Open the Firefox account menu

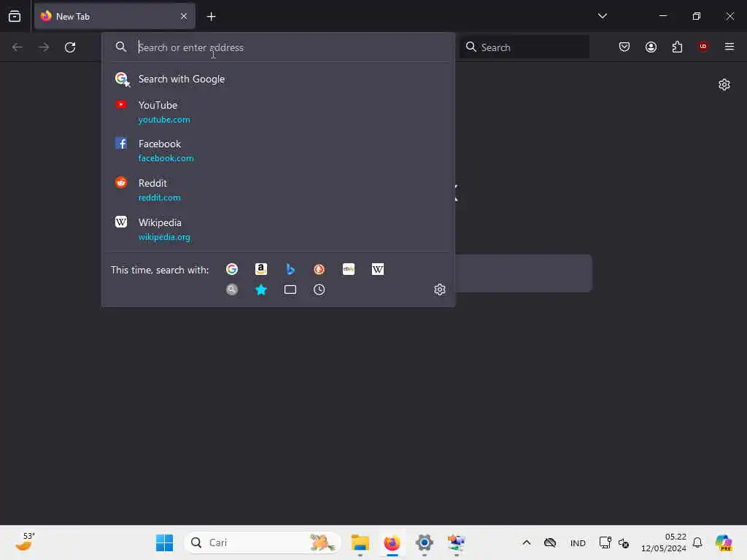coord(651,47)
